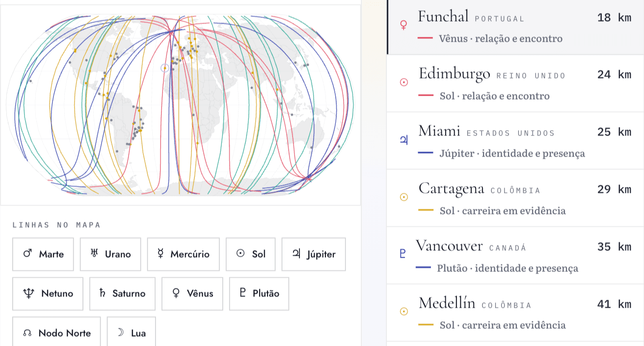The image size is (644, 346).
Task: Click the CANADÁ country label
Action: coord(508,248)
